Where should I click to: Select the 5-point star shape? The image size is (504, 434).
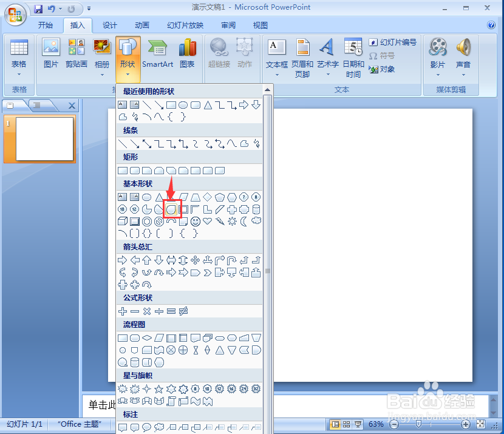click(x=159, y=389)
